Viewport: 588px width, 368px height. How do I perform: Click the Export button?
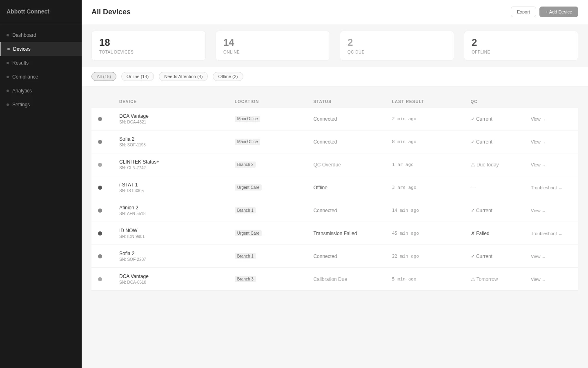pos(523,11)
